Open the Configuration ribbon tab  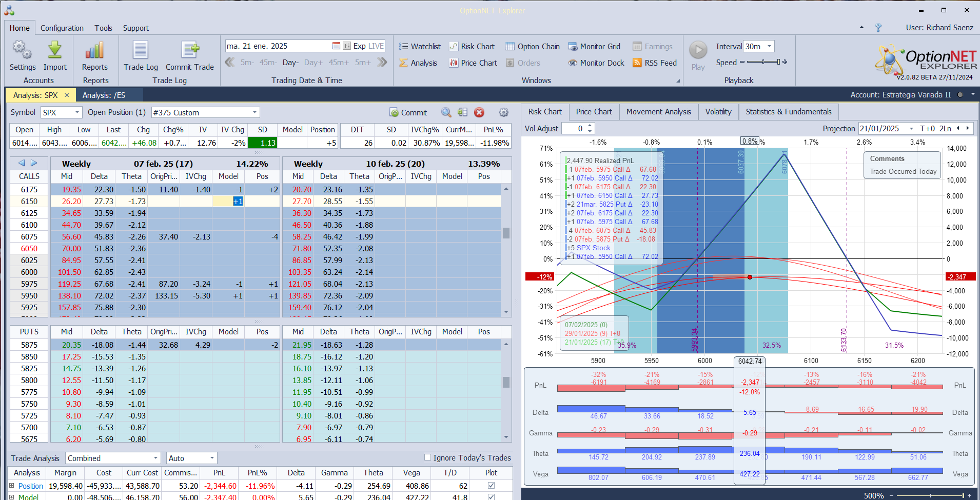pyautogui.click(x=62, y=28)
